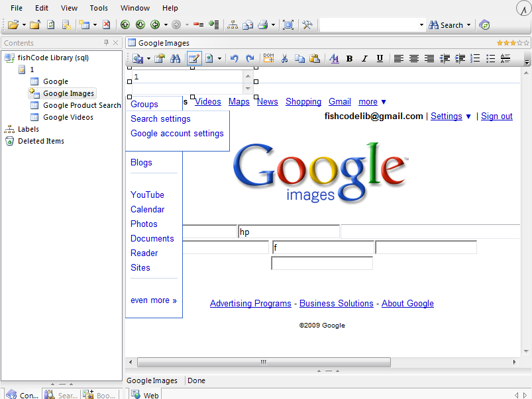Click the open library folder icon
Image resolution: width=532 pixels, height=399 pixels.
tap(13, 24)
